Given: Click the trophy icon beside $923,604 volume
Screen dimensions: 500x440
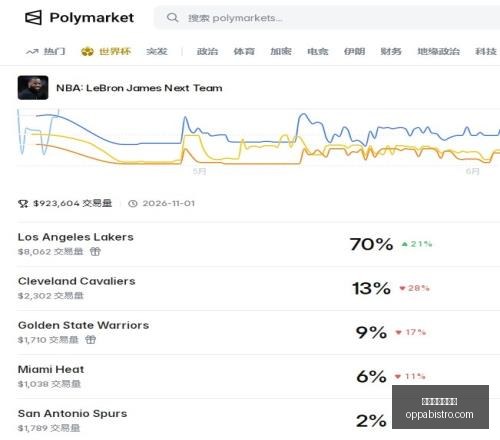Looking at the screenshot, I should 23,203.
